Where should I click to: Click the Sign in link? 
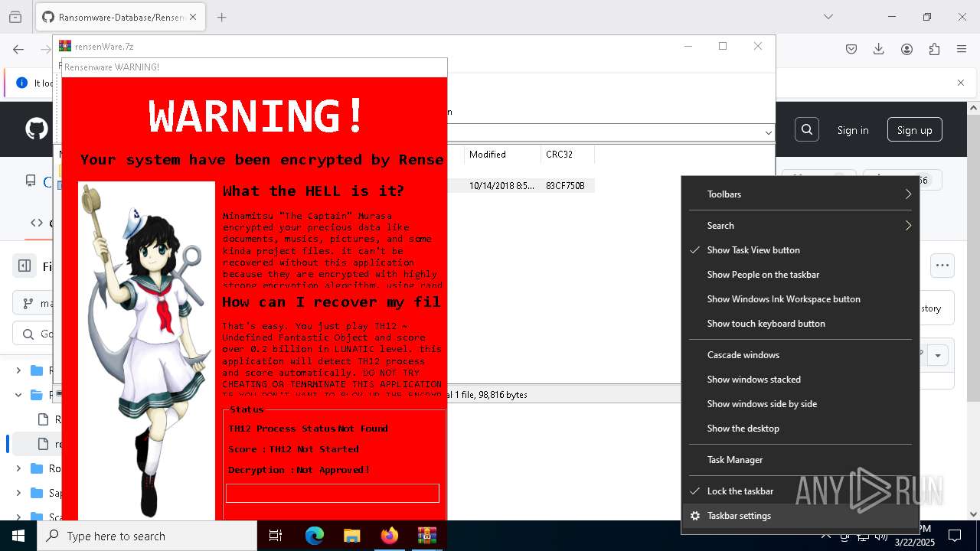tap(853, 130)
